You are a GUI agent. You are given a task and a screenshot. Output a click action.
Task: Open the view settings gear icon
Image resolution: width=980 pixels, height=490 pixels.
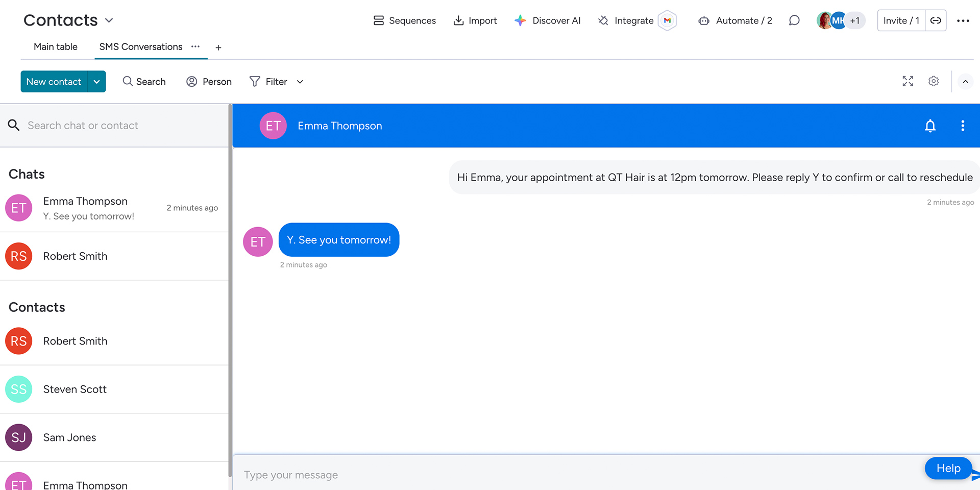tap(933, 81)
